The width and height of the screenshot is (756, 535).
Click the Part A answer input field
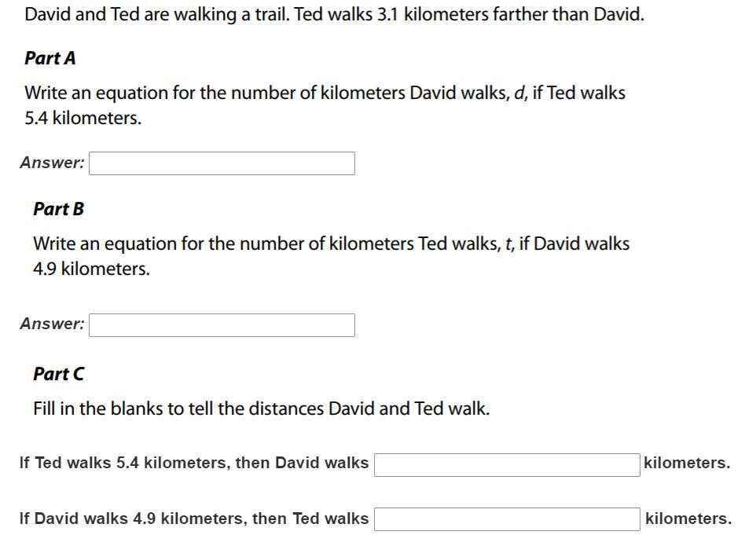[x=222, y=163]
